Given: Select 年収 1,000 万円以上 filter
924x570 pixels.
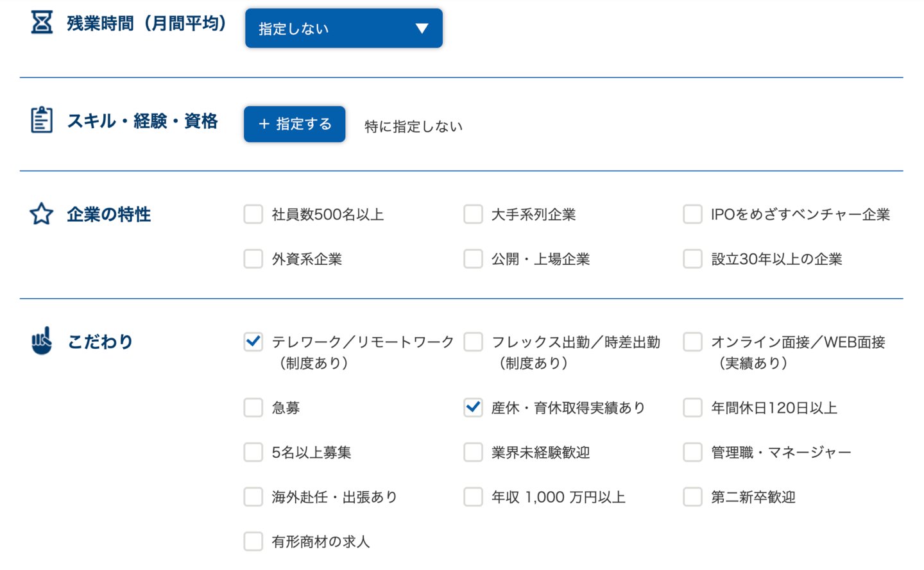Looking at the screenshot, I should click(x=473, y=496).
